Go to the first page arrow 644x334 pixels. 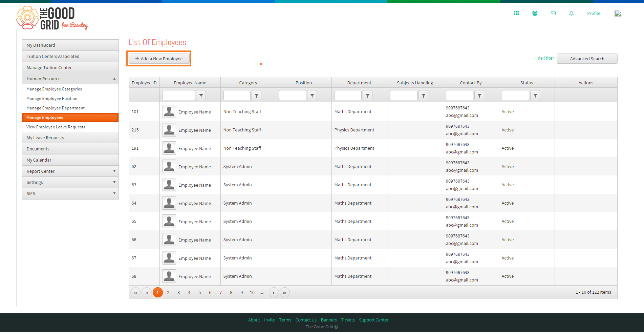point(135,293)
